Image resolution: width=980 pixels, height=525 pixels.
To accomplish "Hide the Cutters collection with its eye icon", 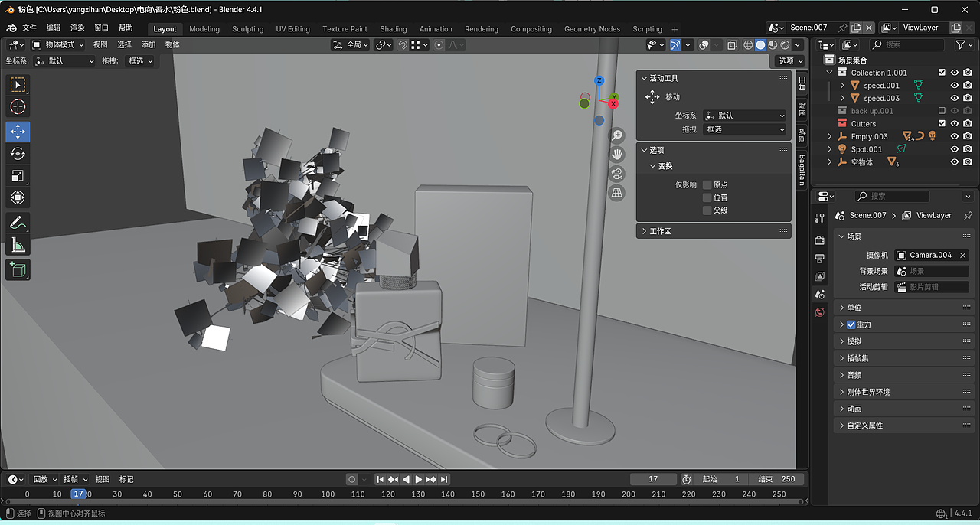I will [x=954, y=123].
